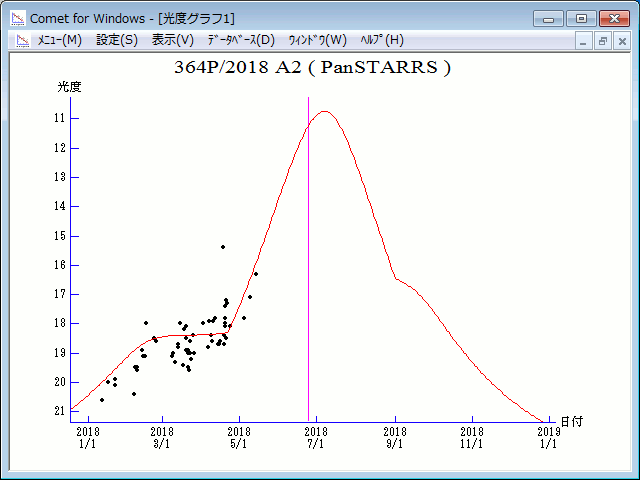Open the メニュー(M) menu

pos(59,40)
